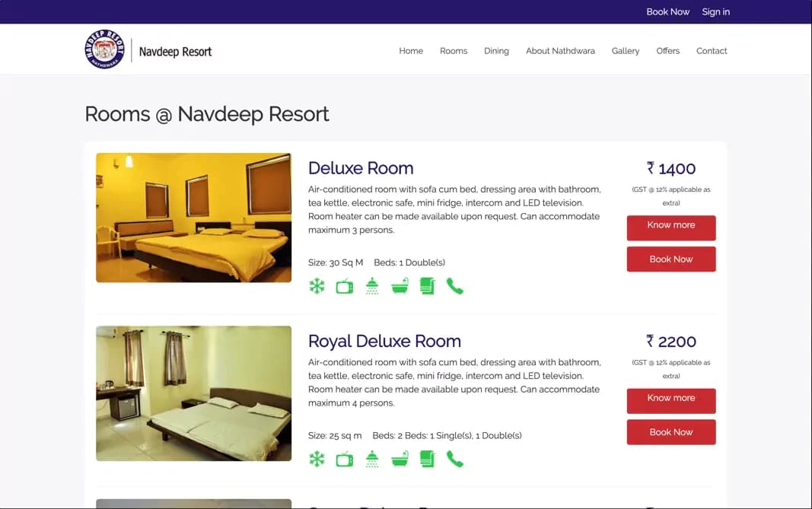Click Book Now for Royal Deluxe Room
812x509 pixels.
[671, 432]
